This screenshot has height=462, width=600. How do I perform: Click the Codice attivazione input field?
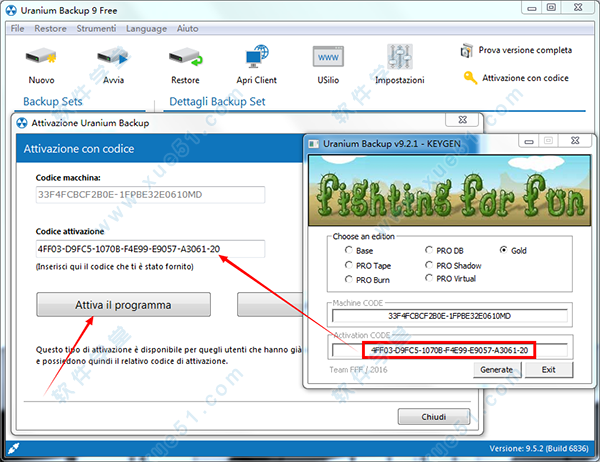coord(150,249)
